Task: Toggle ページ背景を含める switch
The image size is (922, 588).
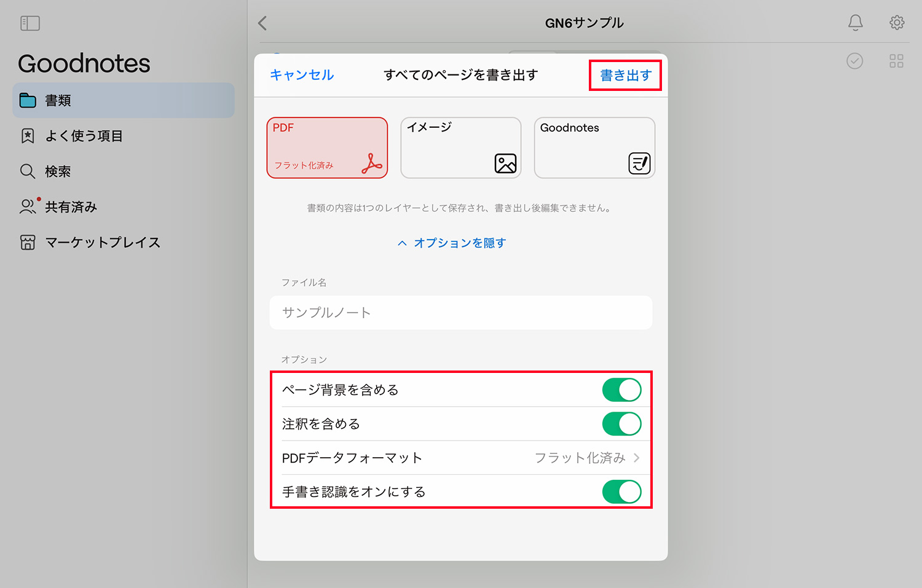Action: pyautogui.click(x=621, y=390)
